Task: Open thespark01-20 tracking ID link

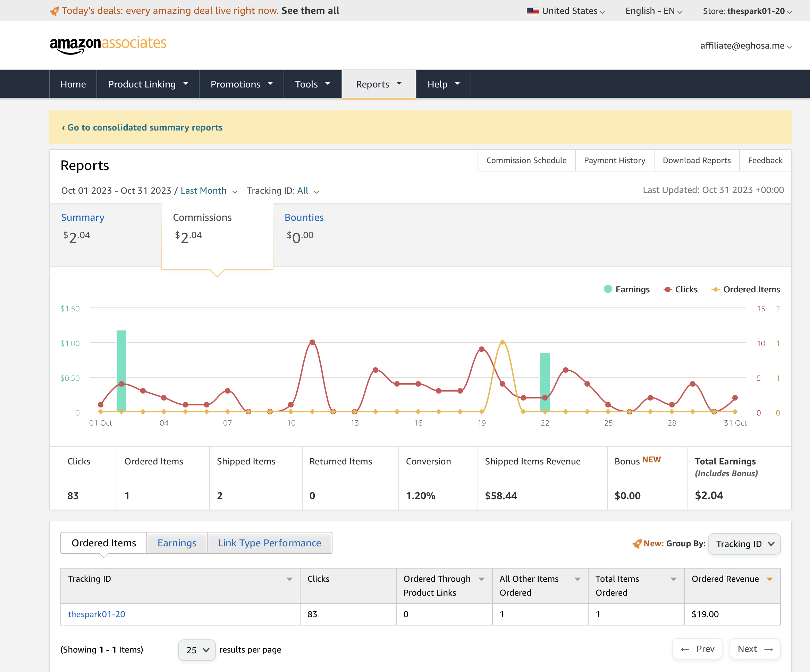Action: point(96,614)
